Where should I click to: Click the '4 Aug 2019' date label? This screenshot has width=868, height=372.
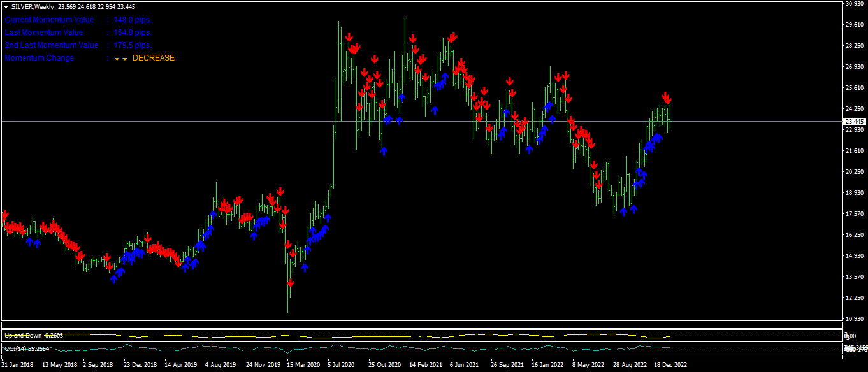(221, 365)
